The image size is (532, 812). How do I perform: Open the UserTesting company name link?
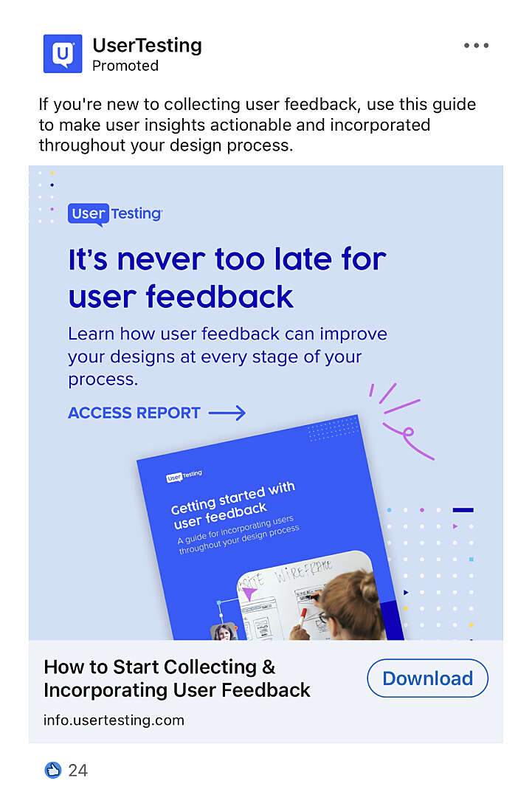147,46
